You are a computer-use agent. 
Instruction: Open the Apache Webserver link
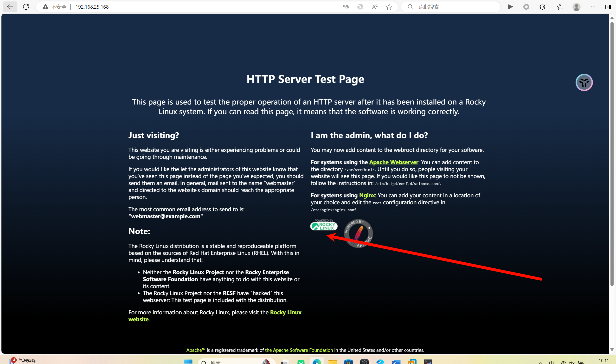point(393,162)
